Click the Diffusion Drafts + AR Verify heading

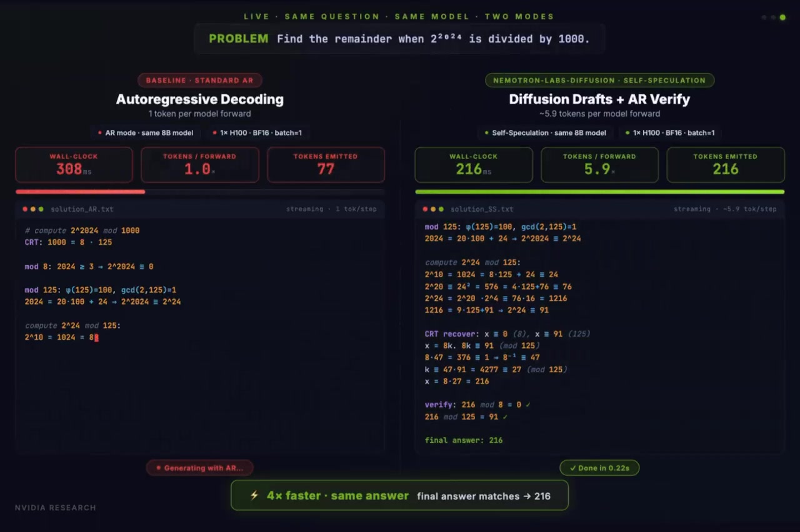point(599,99)
